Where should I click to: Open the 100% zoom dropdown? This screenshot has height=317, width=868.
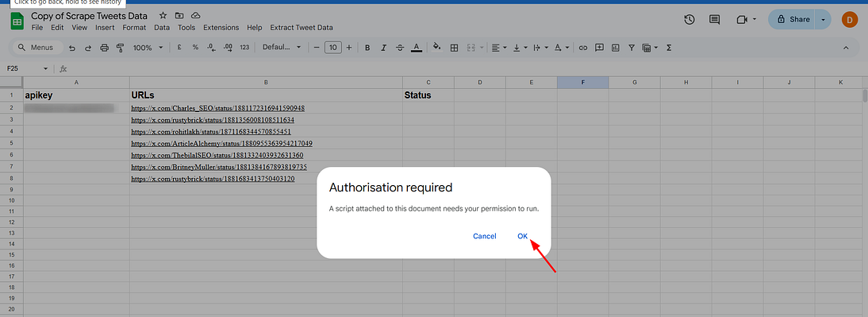click(148, 48)
